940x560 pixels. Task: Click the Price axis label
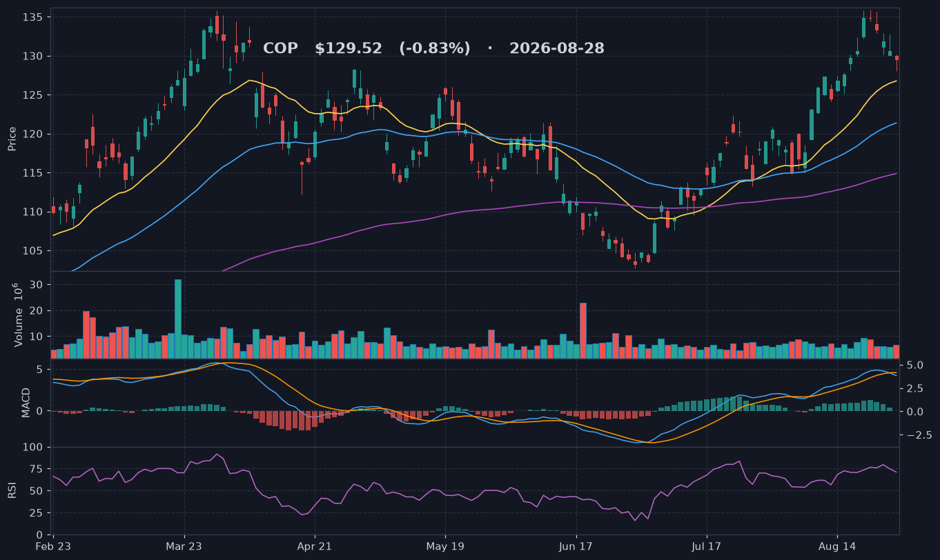(12, 139)
